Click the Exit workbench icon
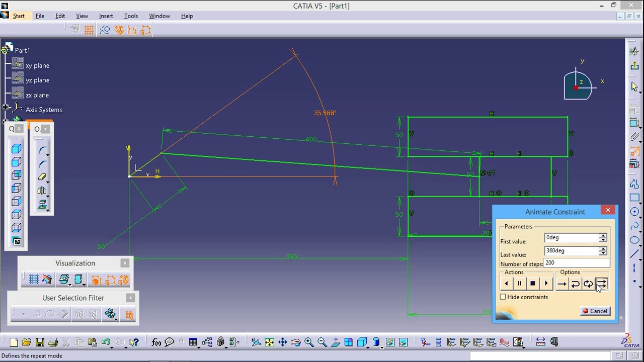Viewport: 644px width, 362px height. (635, 66)
